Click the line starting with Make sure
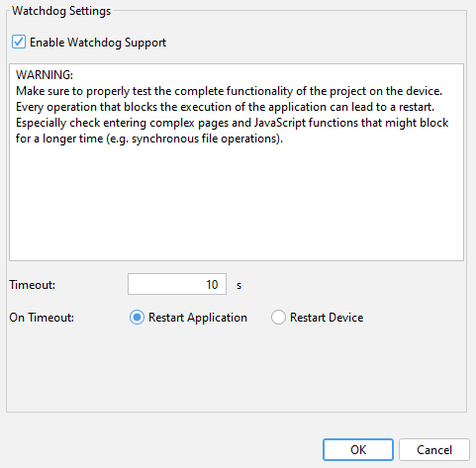This screenshot has width=476, height=468. point(229,91)
